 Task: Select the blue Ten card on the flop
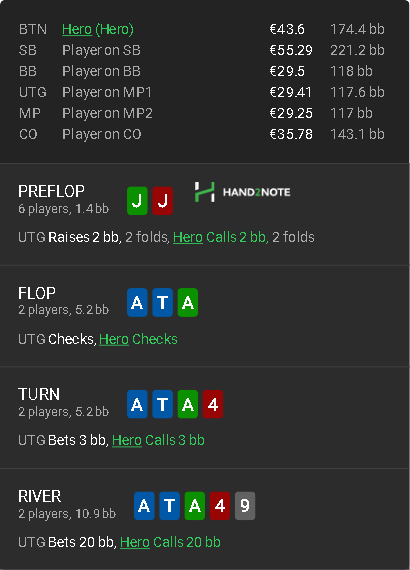pos(162,302)
